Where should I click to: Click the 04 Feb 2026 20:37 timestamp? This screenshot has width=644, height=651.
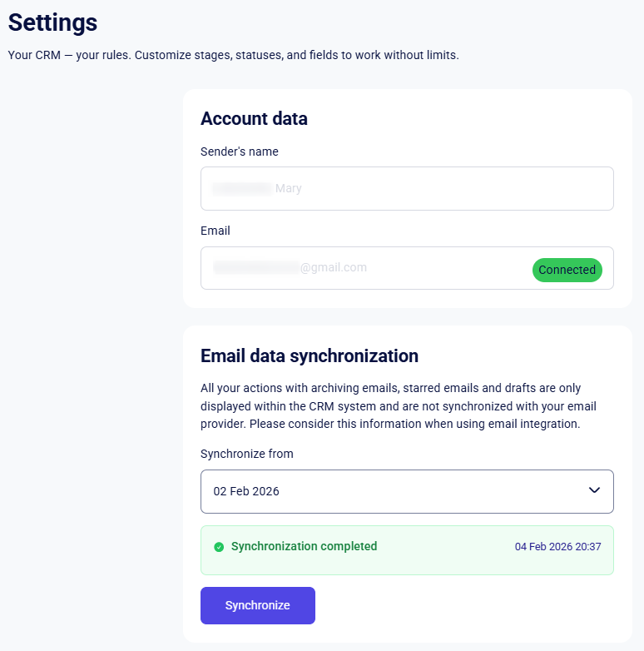[557, 547]
